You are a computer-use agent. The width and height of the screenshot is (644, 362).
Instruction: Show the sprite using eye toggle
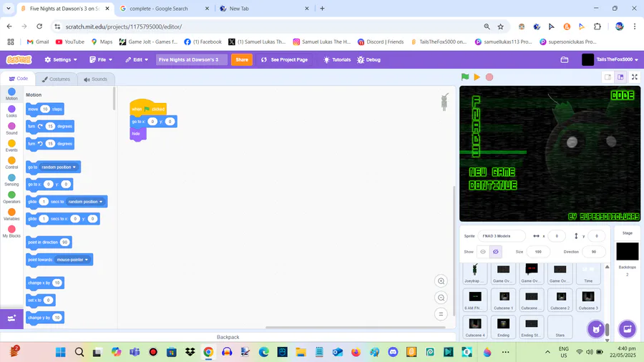pyautogui.click(x=483, y=252)
